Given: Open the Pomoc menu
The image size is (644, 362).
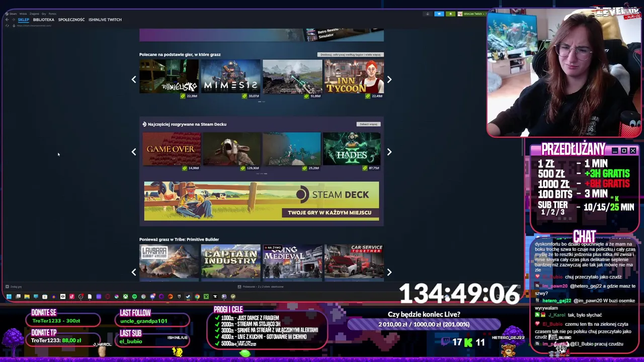Looking at the screenshot, I should (x=52, y=14).
